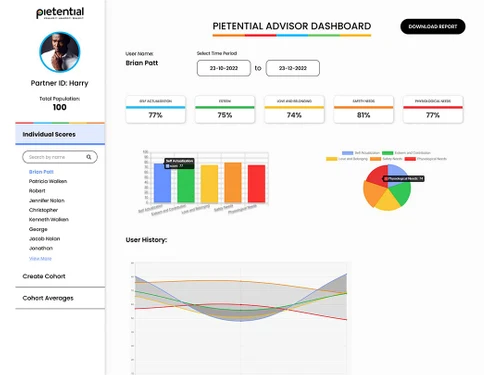Click the yellow pie chart slice

pyautogui.click(x=387, y=201)
